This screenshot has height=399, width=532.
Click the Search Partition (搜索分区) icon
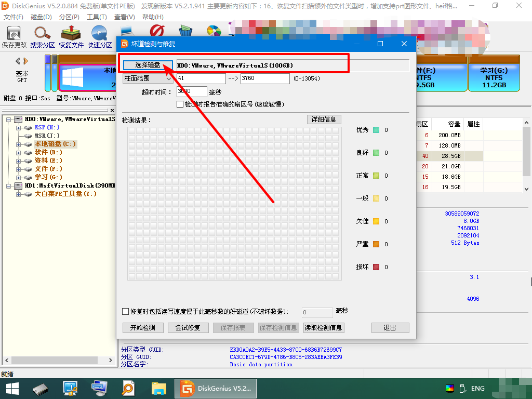pos(43,36)
